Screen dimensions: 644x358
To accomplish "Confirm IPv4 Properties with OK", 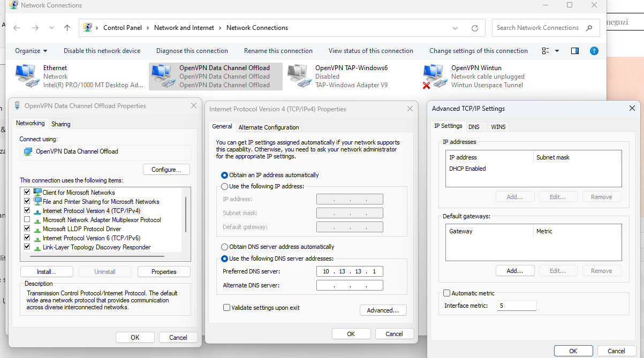I will pyautogui.click(x=351, y=334).
